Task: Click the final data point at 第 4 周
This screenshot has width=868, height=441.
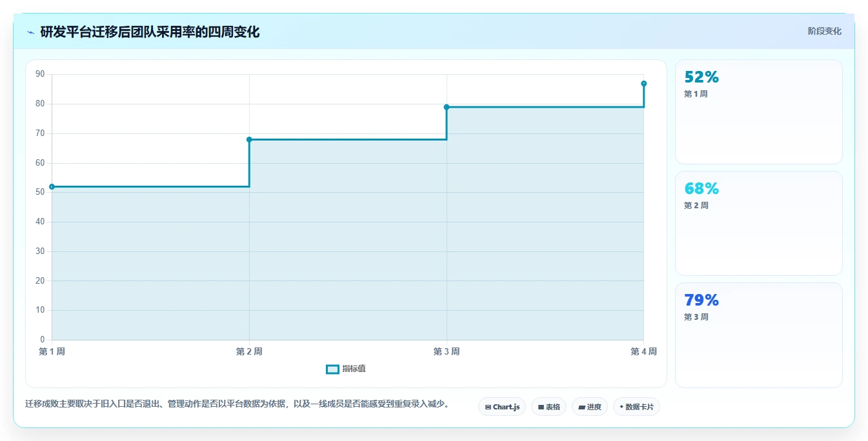Action: pyautogui.click(x=644, y=83)
